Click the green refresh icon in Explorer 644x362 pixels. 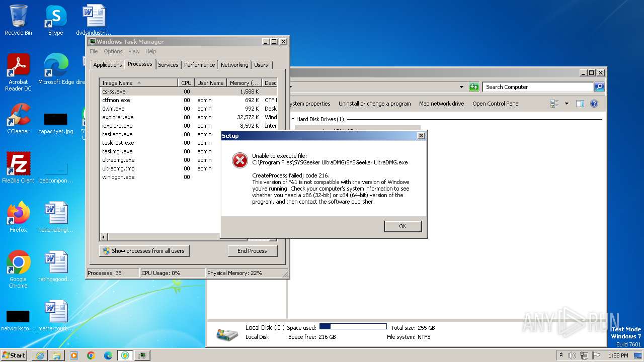[x=474, y=87]
